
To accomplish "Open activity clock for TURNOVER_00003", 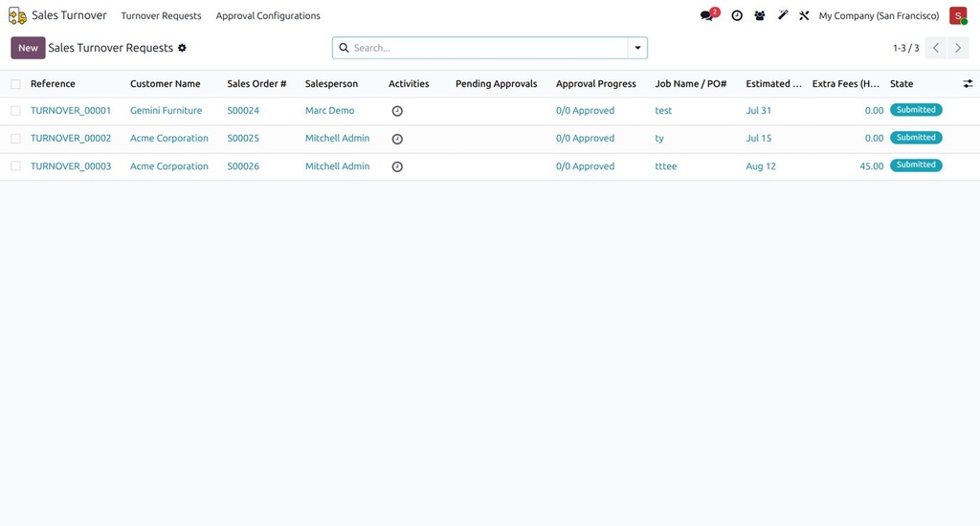I will 397,166.
